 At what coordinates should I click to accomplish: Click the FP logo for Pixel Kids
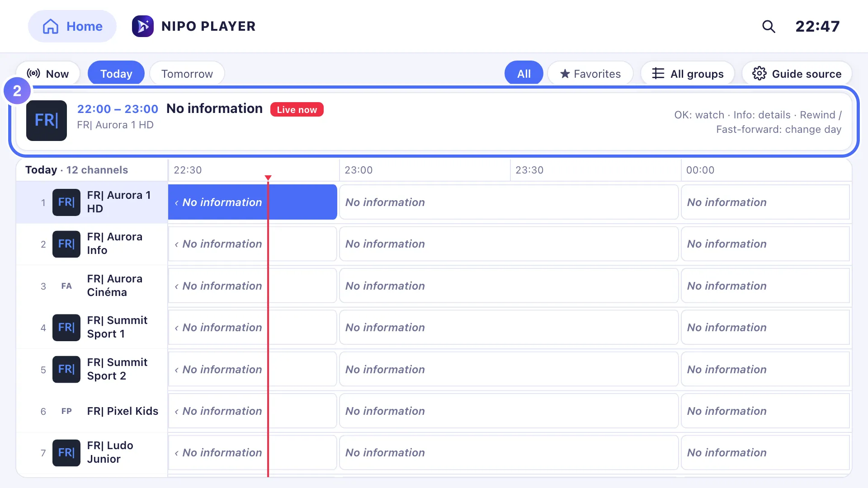[66, 411]
